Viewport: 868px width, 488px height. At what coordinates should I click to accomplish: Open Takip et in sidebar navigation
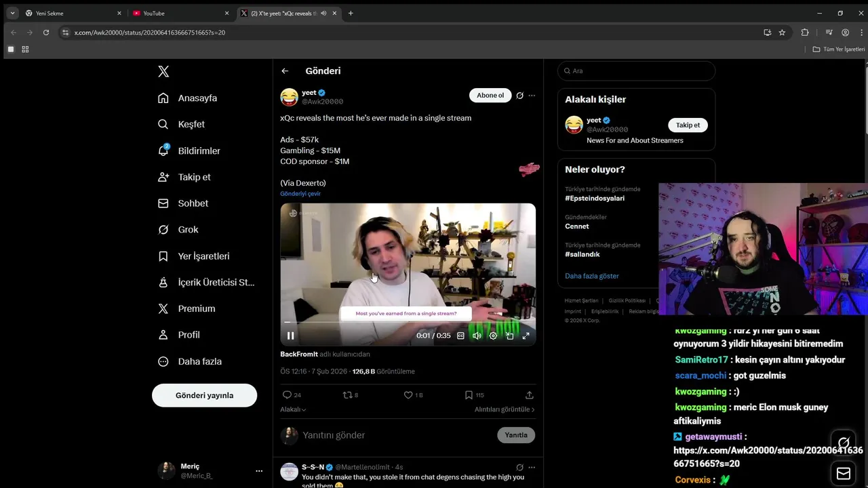(184, 177)
